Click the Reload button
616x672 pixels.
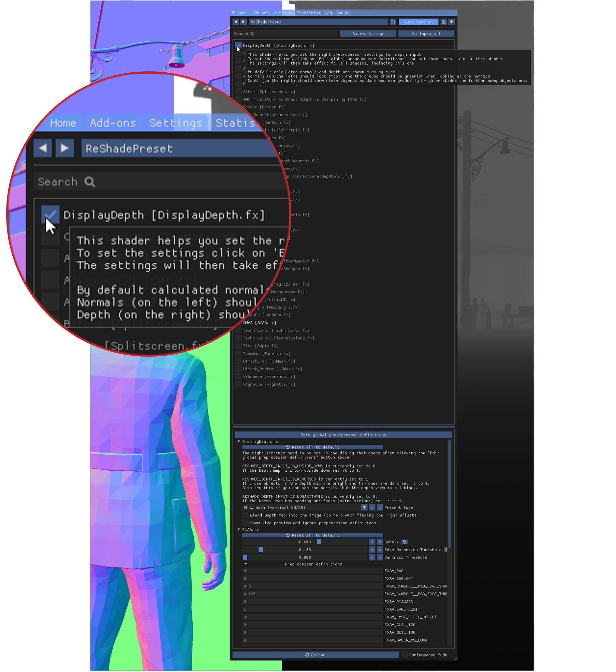pyautogui.click(x=316, y=655)
